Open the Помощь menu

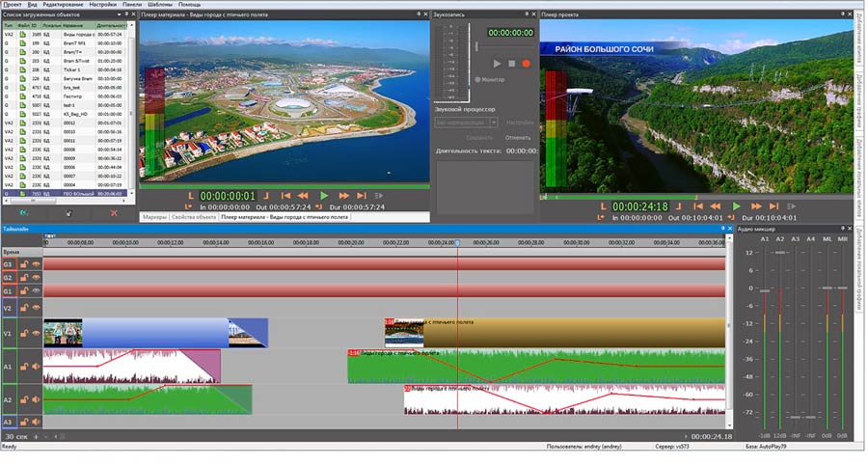pos(190,4)
